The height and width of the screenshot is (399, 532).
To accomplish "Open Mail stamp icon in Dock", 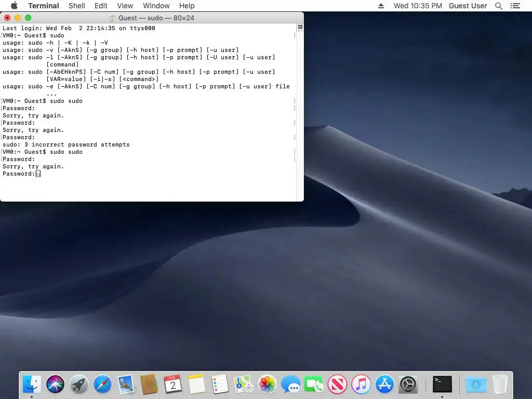I will [x=126, y=384].
